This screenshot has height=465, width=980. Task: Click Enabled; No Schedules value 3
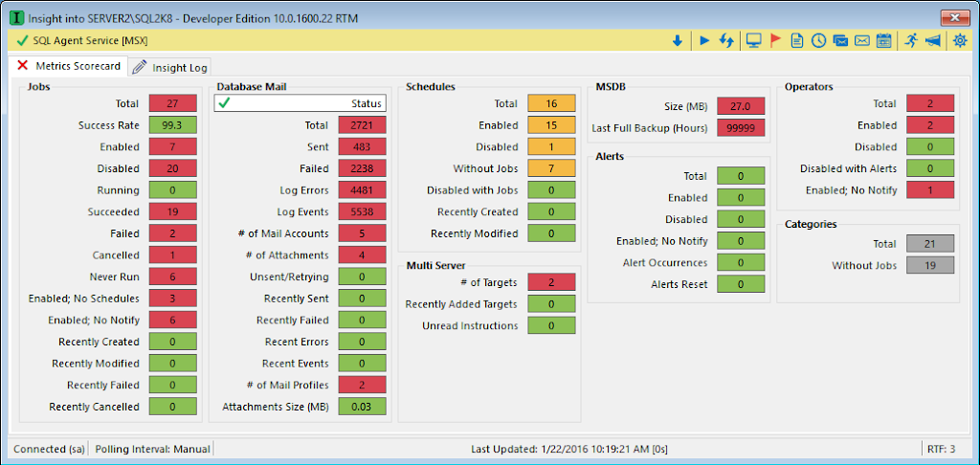click(173, 299)
